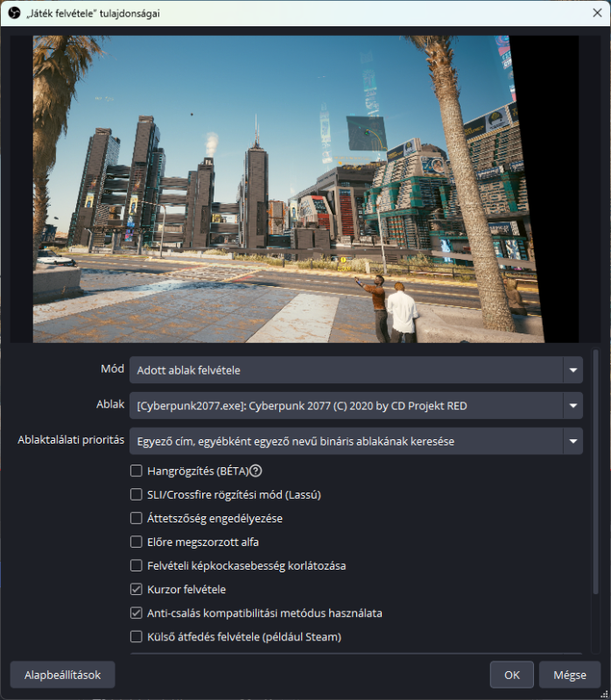Click the resize grip at bottom-right corner
611x700 pixels.
(x=604, y=694)
